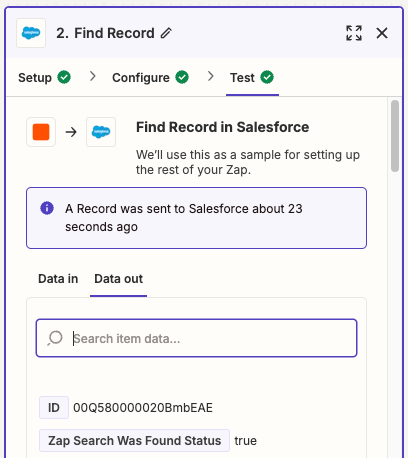Click the orange trigger app icon
Image resolution: width=408 pixels, height=458 pixels.
[x=41, y=132]
